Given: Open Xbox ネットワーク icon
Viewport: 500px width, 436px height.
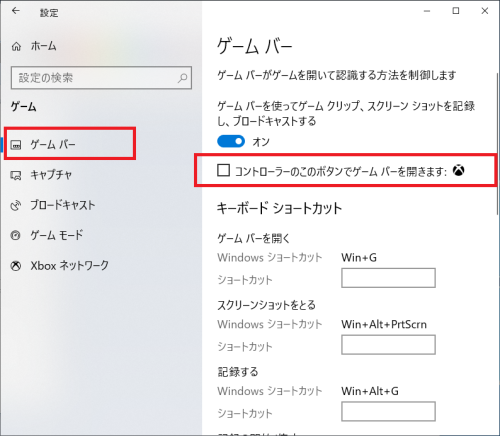Looking at the screenshot, I should coord(16,266).
